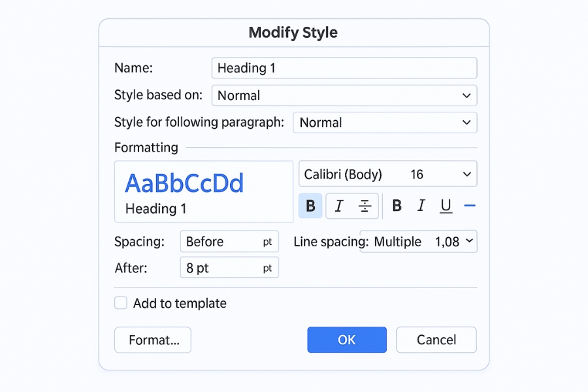Toggle the Bold formatting icon
This screenshot has width=588, height=392.
pyautogui.click(x=310, y=205)
